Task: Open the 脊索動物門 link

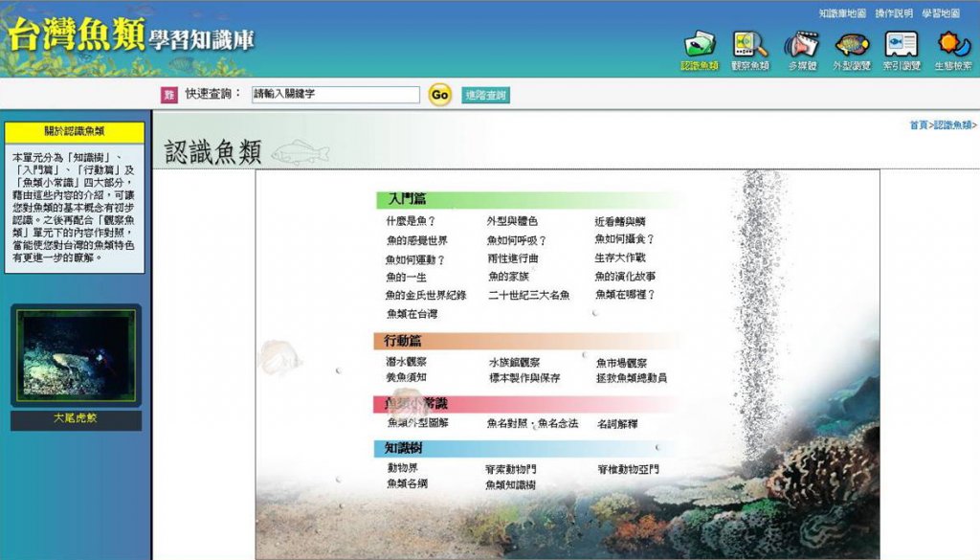Action: 511,469
